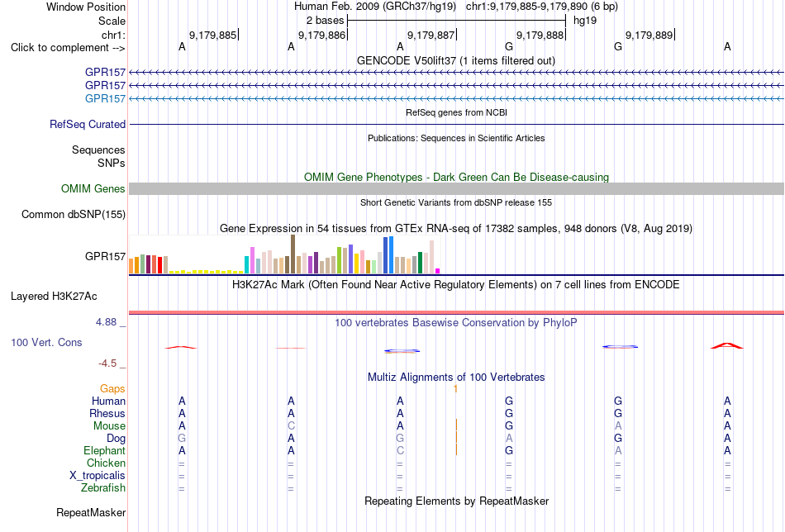The height and width of the screenshot is (532, 785).
Task: Click the bold red A PhyloP logo
Action: [x=727, y=346]
